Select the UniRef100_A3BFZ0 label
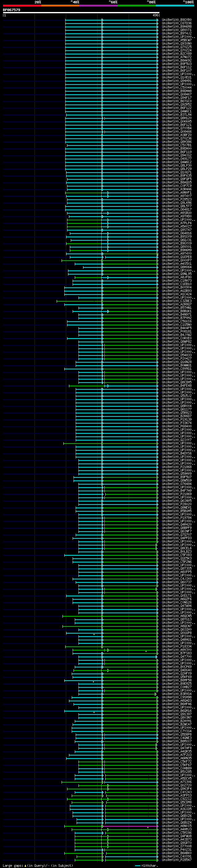Screen dimensions: 197x868 (x=177, y=135)
